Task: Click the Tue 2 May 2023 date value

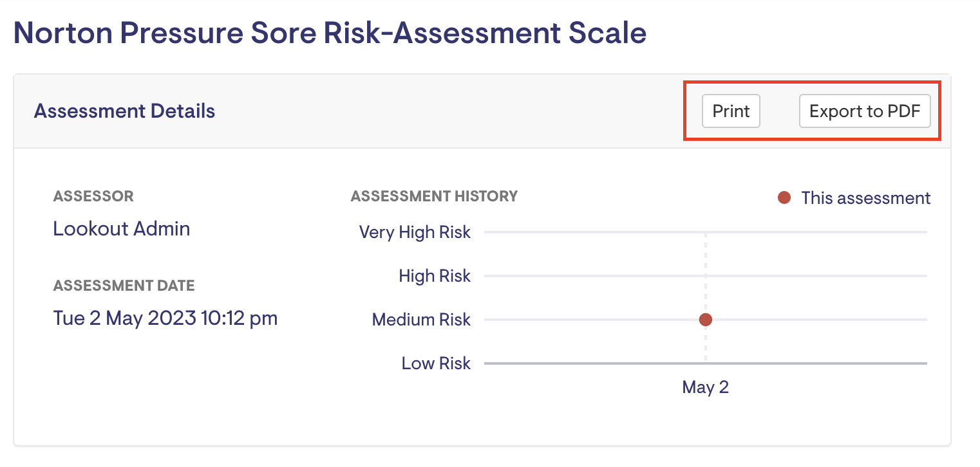Action: click(x=165, y=318)
